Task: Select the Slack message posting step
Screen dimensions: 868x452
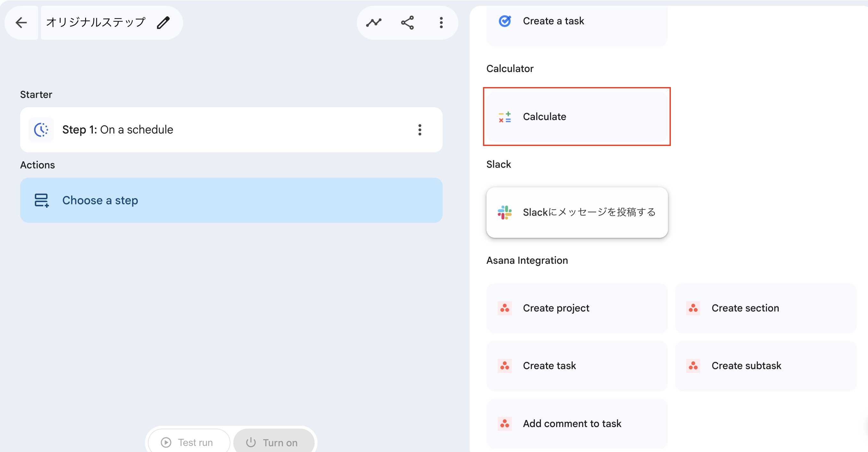Action: point(576,212)
